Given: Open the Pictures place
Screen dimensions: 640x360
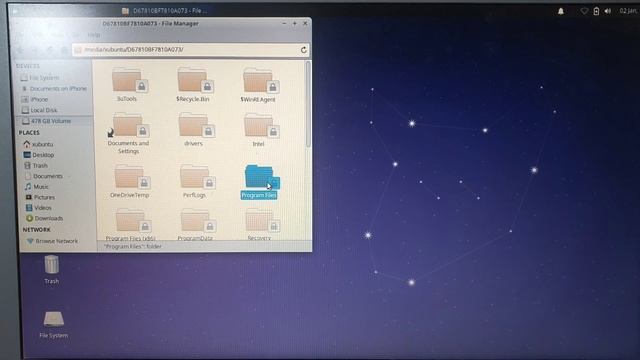Looking at the screenshot, I should 40,197.
